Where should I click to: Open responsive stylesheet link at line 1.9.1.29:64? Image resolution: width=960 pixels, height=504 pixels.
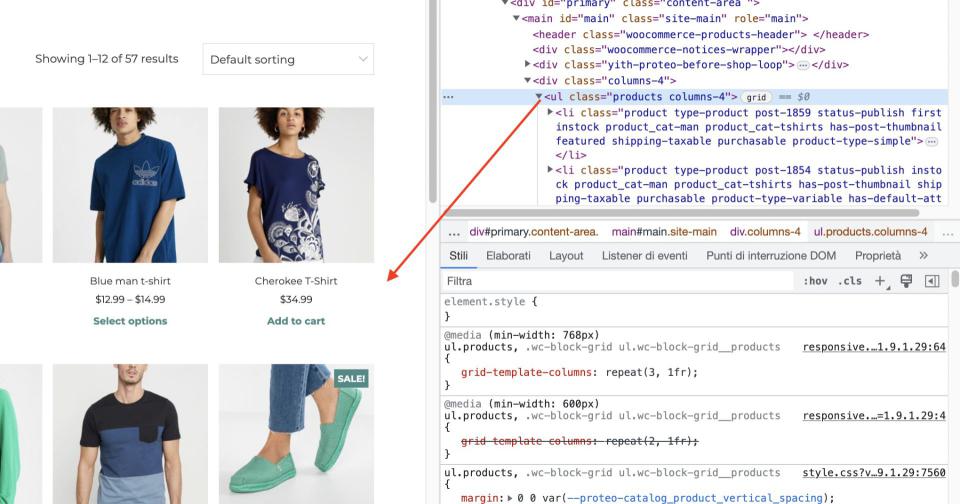click(873, 347)
